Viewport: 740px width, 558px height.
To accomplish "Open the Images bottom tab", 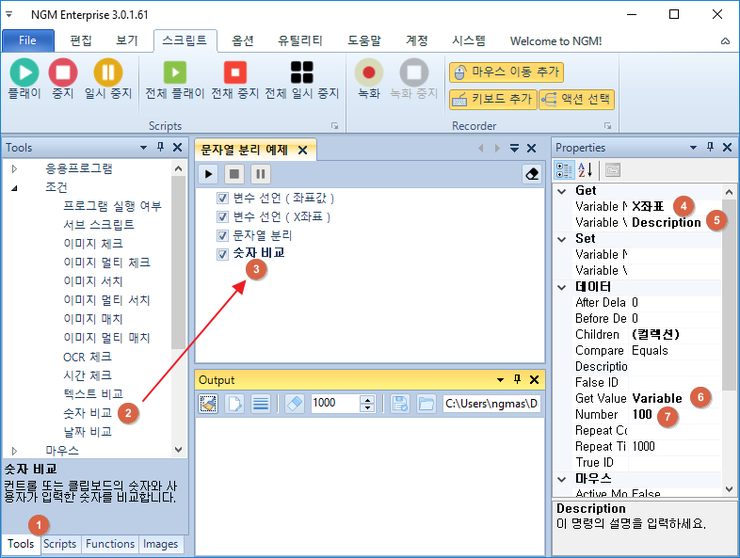I will point(160,544).
